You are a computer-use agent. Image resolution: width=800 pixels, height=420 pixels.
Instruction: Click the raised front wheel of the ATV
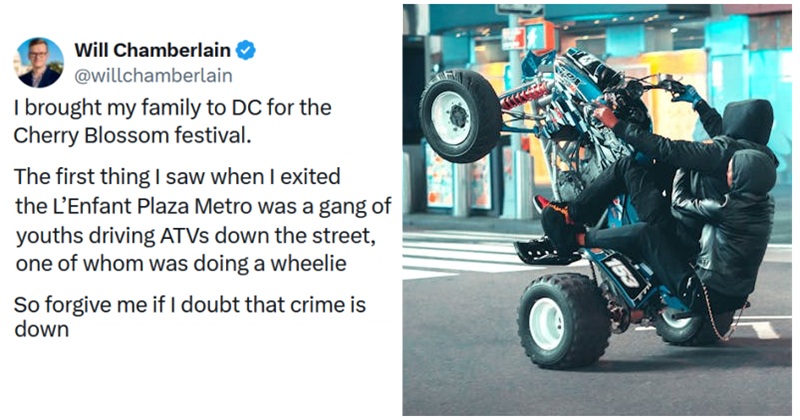459,115
